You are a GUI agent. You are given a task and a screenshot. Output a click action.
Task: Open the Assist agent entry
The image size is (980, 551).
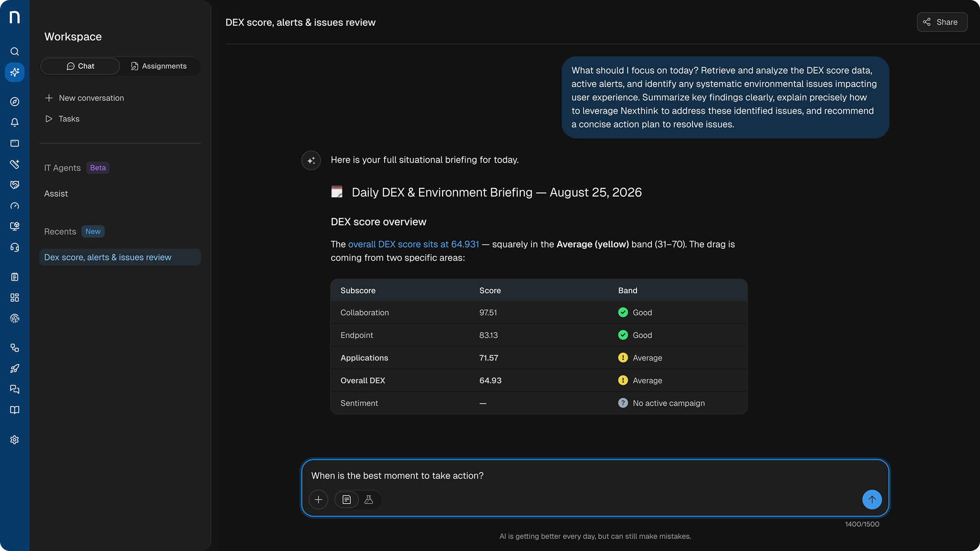[x=56, y=194]
